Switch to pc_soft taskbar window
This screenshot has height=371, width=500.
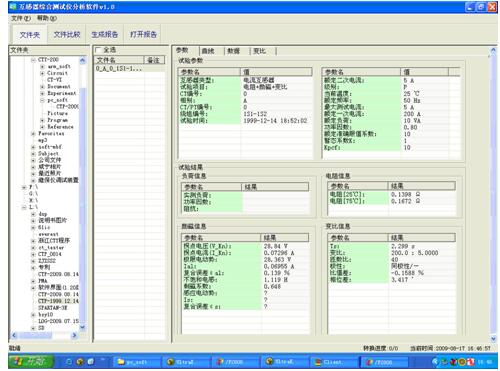(x=137, y=362)
